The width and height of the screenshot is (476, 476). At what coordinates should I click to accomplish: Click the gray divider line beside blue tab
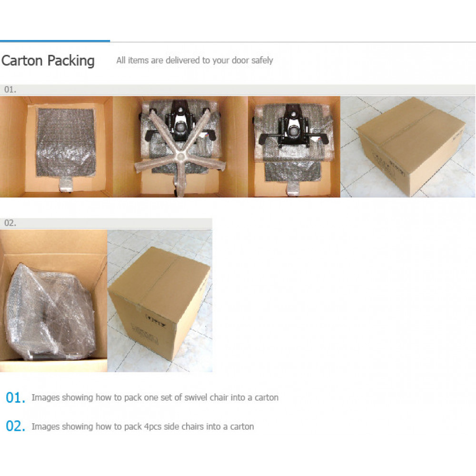pos(293,42)
